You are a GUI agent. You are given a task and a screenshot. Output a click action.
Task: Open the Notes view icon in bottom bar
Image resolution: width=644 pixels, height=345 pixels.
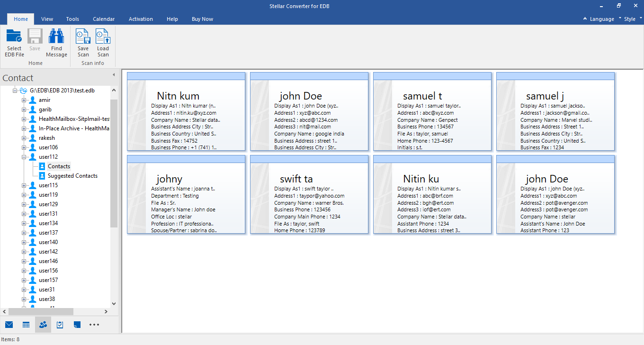(77, 325)
